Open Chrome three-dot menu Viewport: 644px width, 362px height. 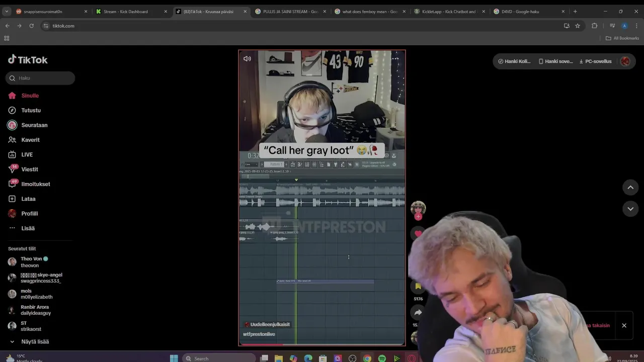636,26
